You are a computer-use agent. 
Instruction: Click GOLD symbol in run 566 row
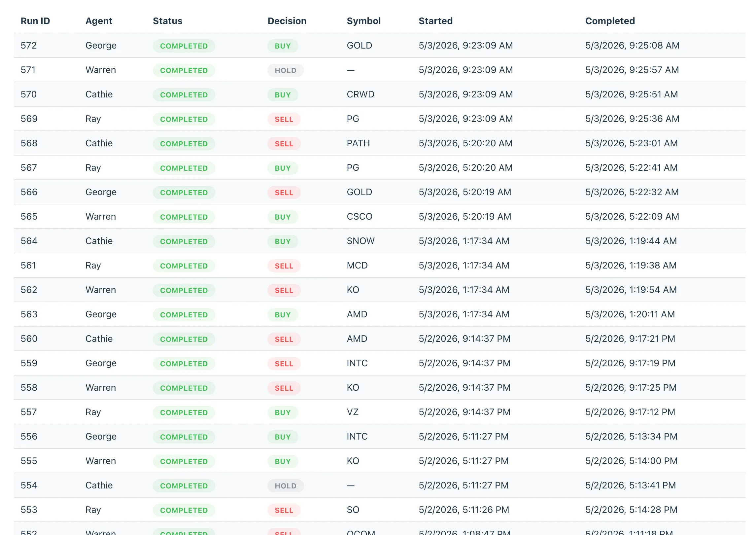click(359, 192)
